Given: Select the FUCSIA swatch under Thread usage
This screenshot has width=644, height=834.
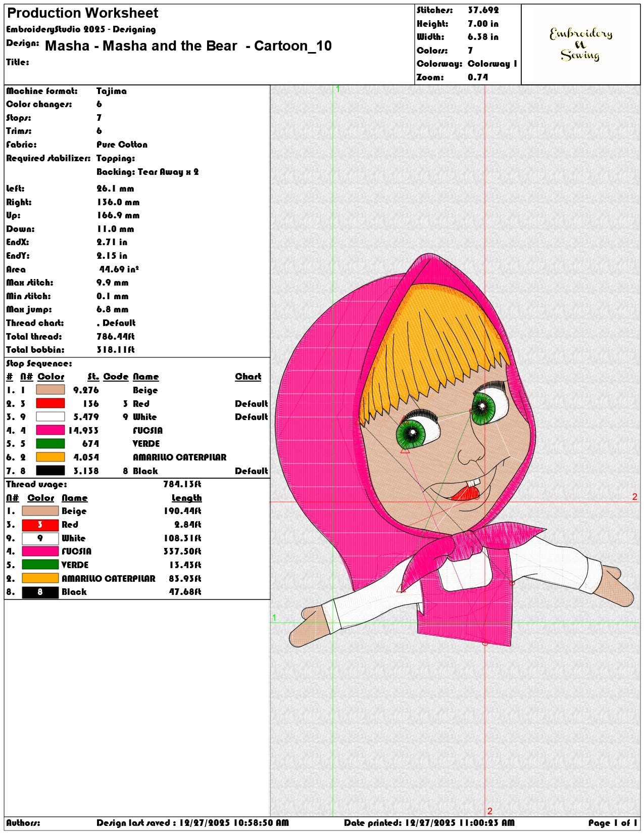Looking at the screenshot, I should click(40, 551).
